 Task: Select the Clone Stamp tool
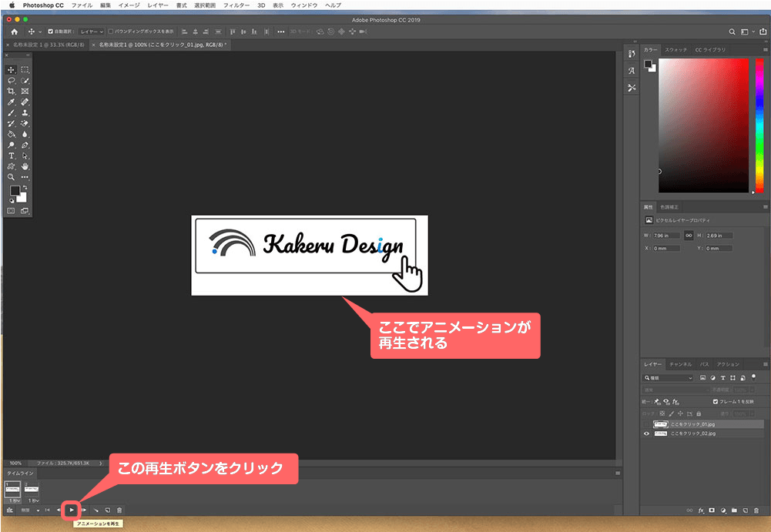[25, 113]
